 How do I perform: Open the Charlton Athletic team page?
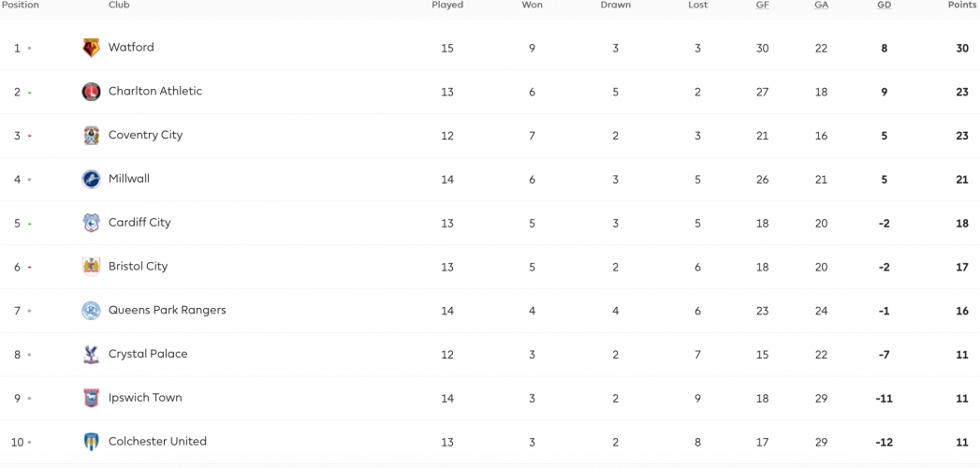pyautogui.click(x=155, y=91)
